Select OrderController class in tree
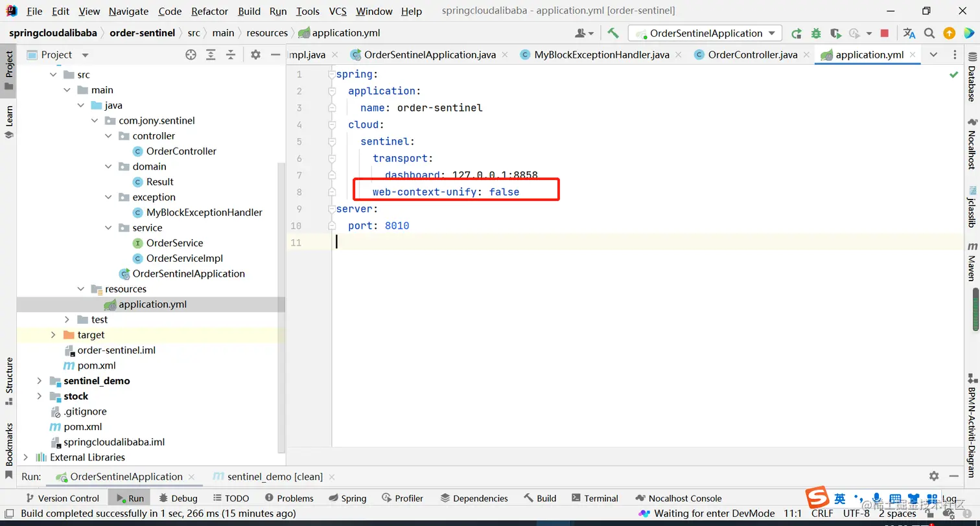 click(174, 151)
